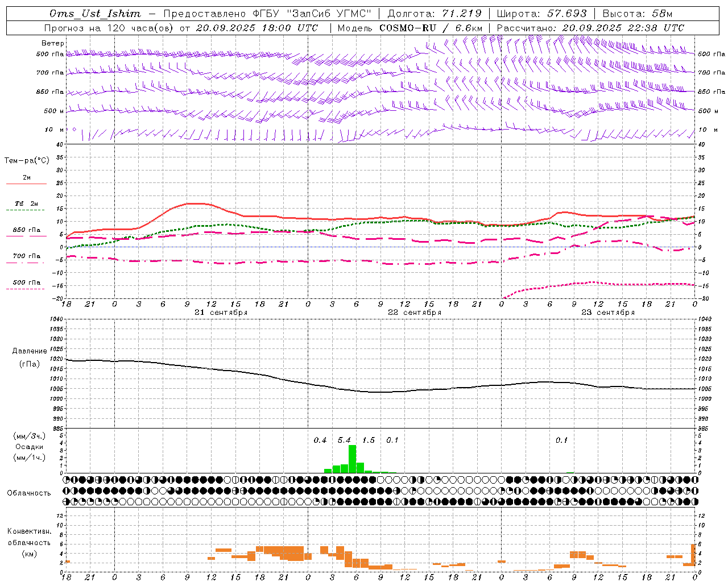
Task: Click the 0.4 precipitation total value
Action: (320, 440)
